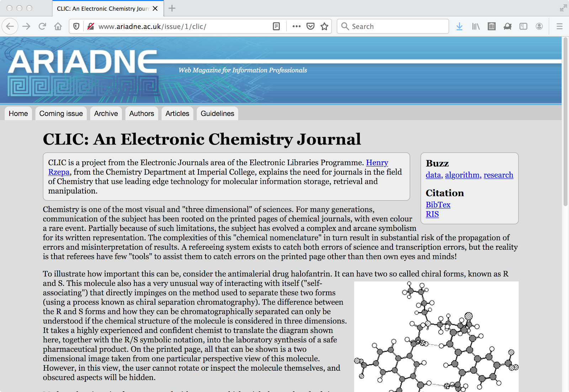Click the article title heading
Viewport: 569px width, 392px height.
[202, 139]
